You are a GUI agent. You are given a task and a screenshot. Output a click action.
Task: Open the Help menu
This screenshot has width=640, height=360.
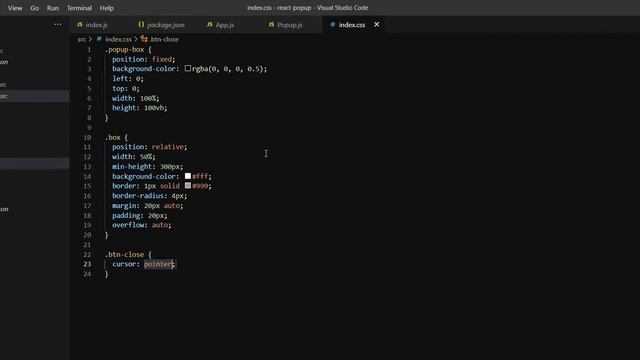107,8
